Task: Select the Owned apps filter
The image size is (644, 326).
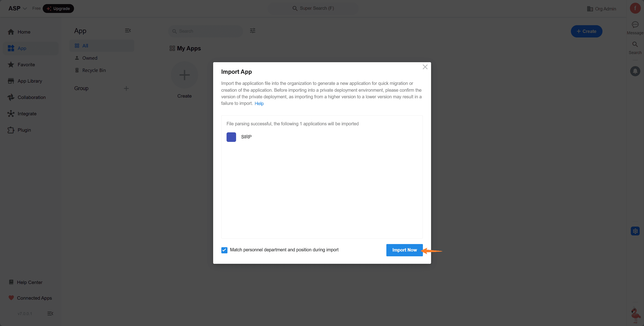Action: click(89, 58)
